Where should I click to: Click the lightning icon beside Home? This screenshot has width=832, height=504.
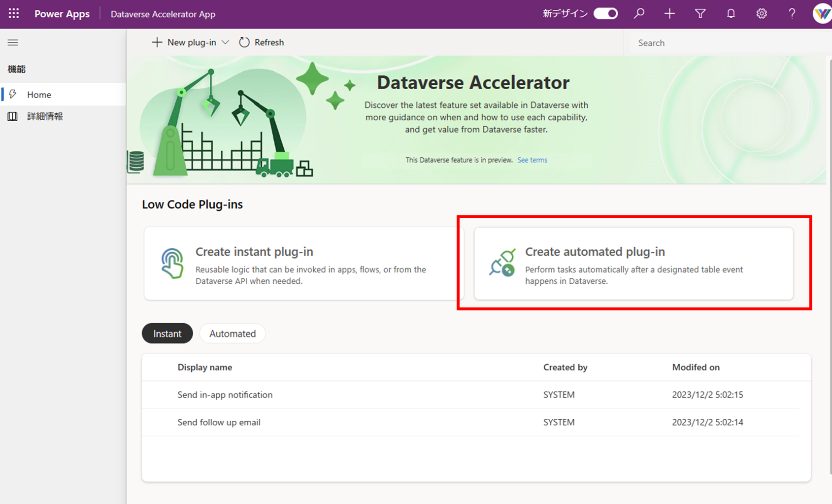(13, 94)
